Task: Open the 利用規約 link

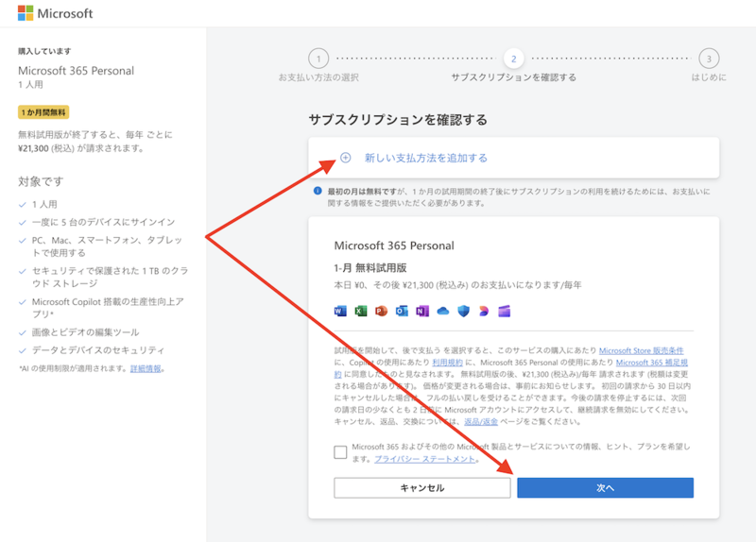Action: click(x=447, y=363)
